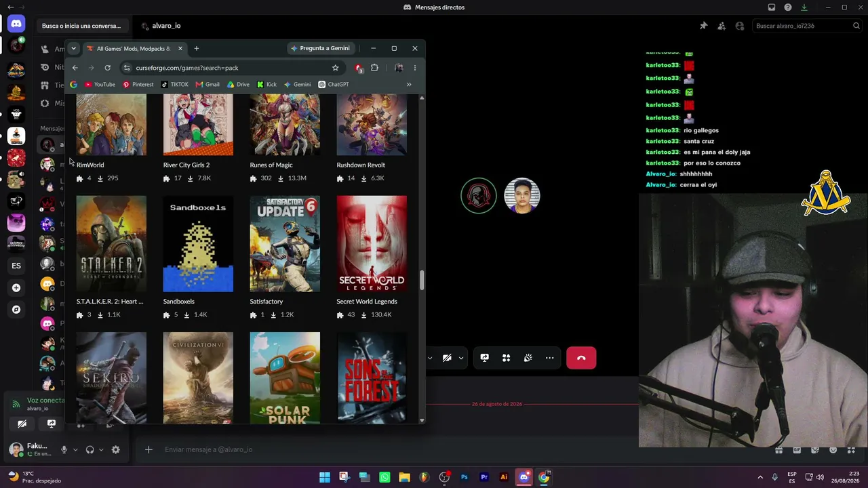Image resolution: width=868 pixels, height=488 pixels.
Task: Open the ChatGPT bookmark
Action: [334, 85]
